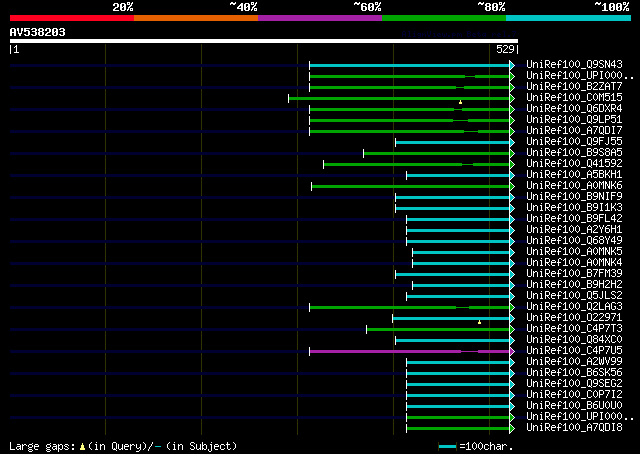This screenshot has height=454, width=640.
Task: Click the green alignment bar for A0MNK6
Action: click(410, 186)
